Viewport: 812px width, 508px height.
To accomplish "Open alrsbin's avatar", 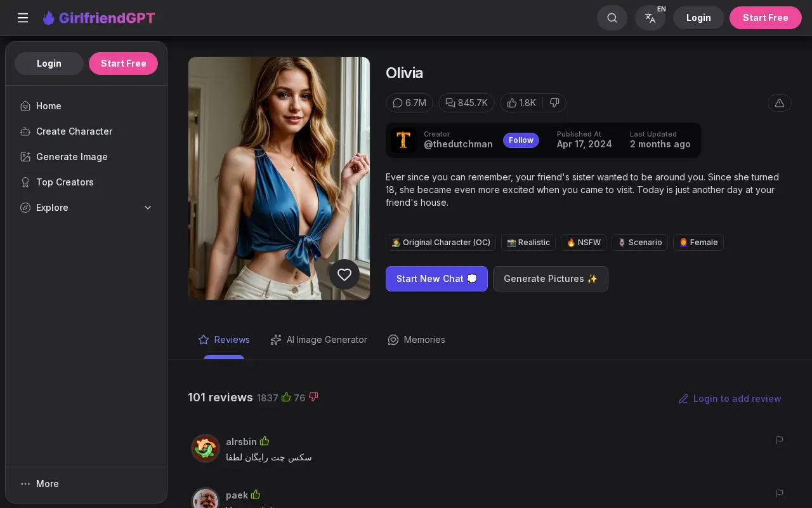I will [x=206, y=448].
